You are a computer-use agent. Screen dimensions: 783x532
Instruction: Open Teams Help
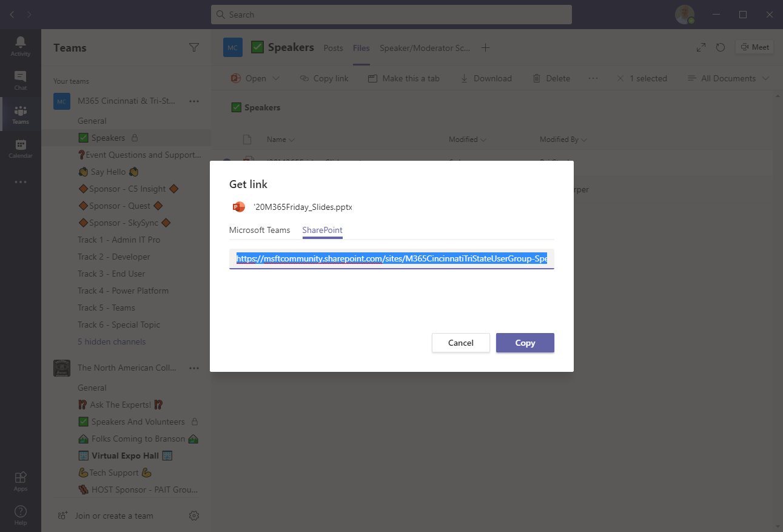[x=20, y=512]
